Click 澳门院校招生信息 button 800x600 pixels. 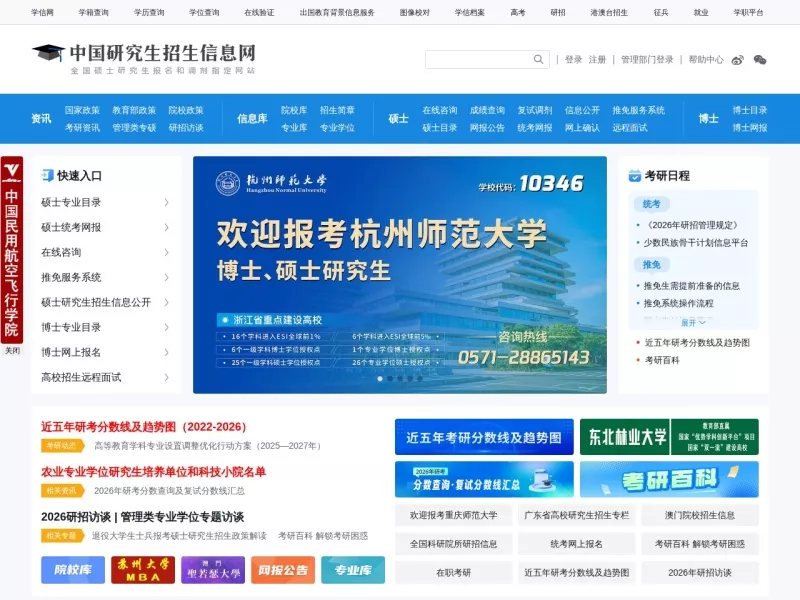(x=700, y=515)
